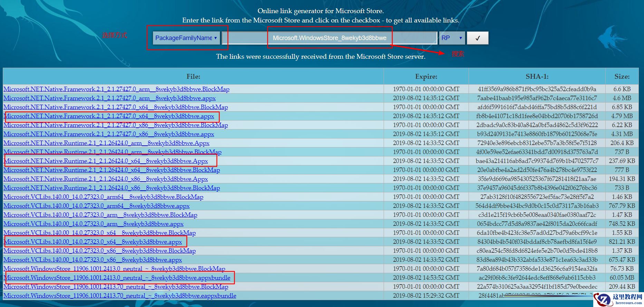The width and height of the screenshot is (644, 307).
Task: Click the 209.44 KB size cell
Action: [x=622, y=287]
